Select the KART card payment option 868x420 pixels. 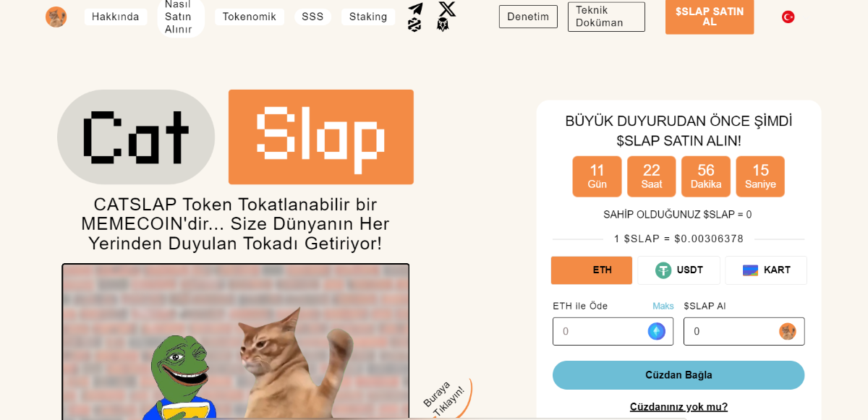pyautogui.click(x=766, y=270)
